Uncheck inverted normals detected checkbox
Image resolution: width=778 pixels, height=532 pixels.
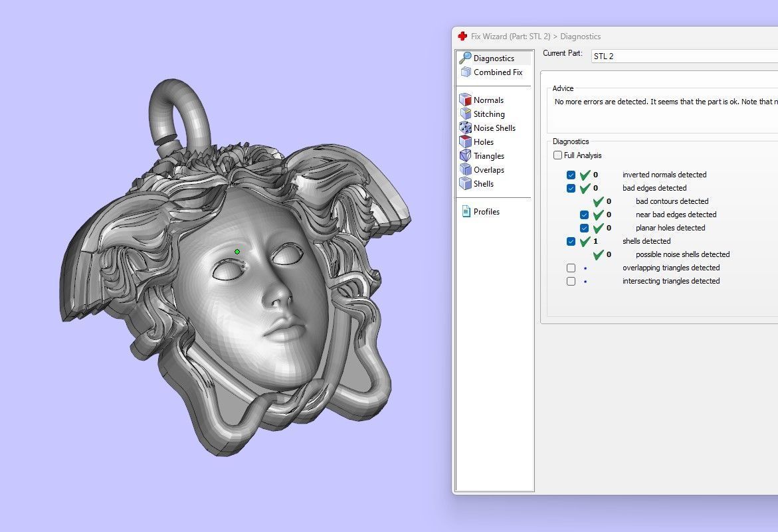pyautogui.click(x=571, y=175)
